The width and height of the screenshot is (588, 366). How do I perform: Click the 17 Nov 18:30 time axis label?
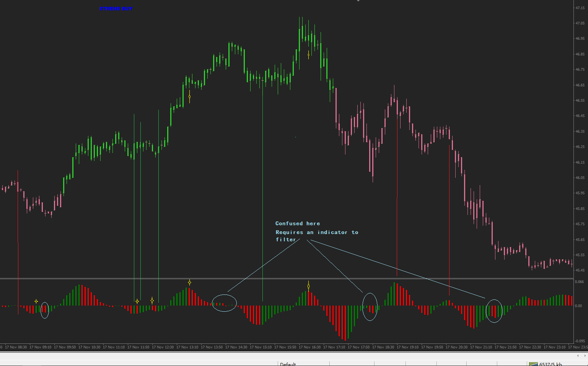tap(383, 347)
